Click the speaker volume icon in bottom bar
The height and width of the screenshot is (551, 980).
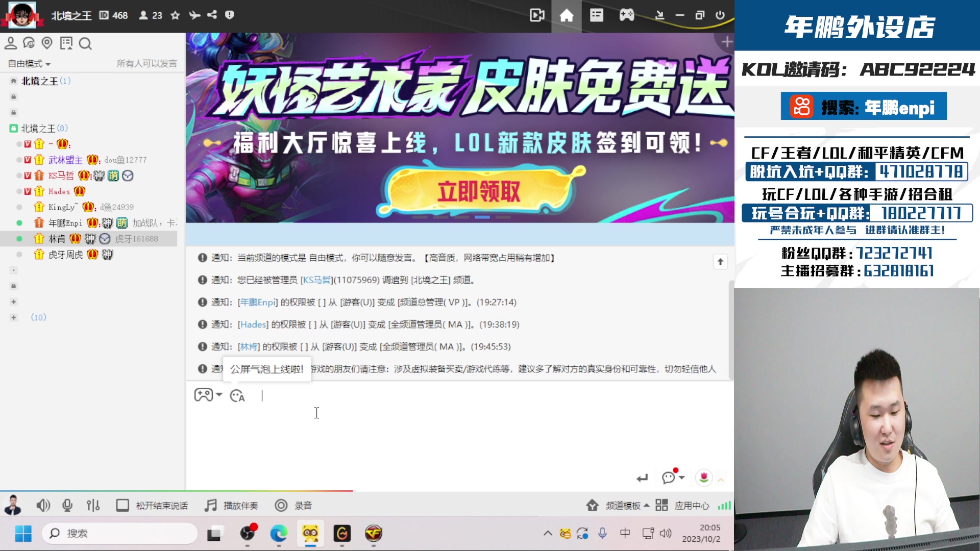pos(43,506)
